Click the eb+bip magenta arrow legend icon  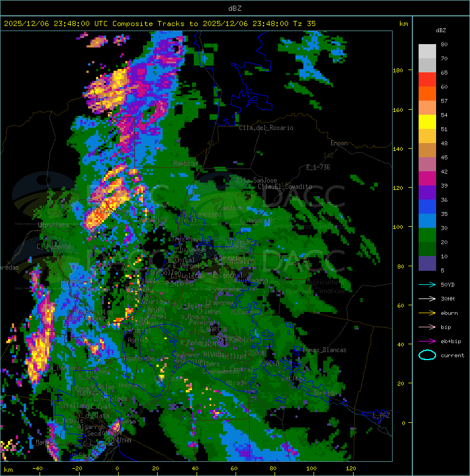[427, 341]
